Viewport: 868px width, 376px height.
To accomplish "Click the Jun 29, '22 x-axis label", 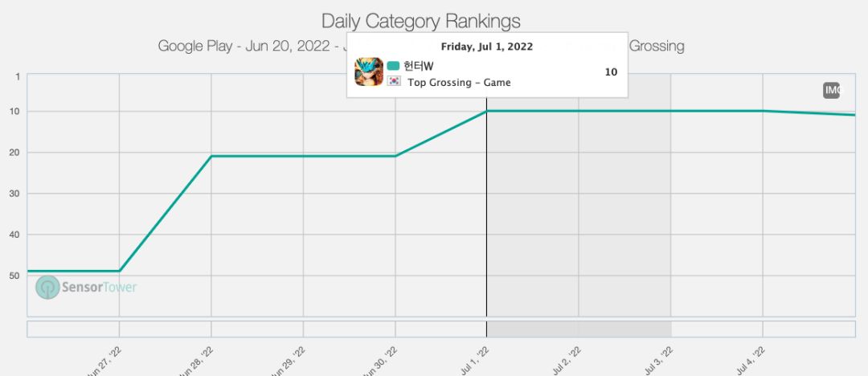I will pyautogui.click(x=289, y=361).
